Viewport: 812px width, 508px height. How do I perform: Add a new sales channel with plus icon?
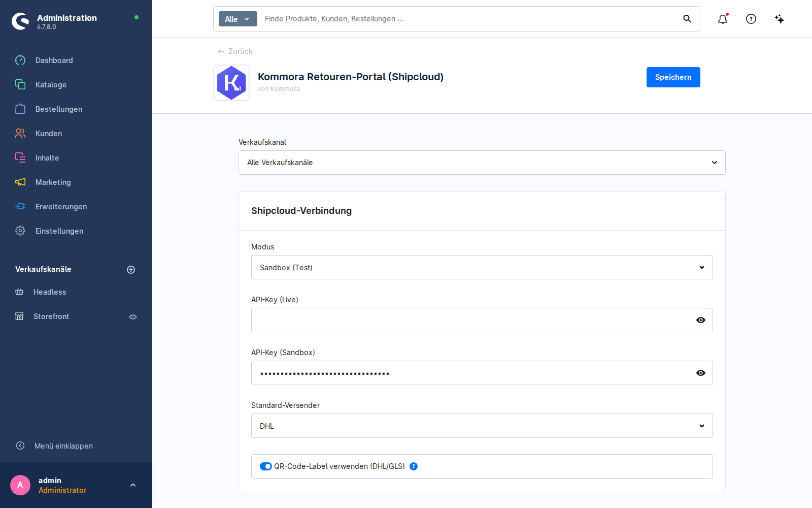click(x=131, y=270)
